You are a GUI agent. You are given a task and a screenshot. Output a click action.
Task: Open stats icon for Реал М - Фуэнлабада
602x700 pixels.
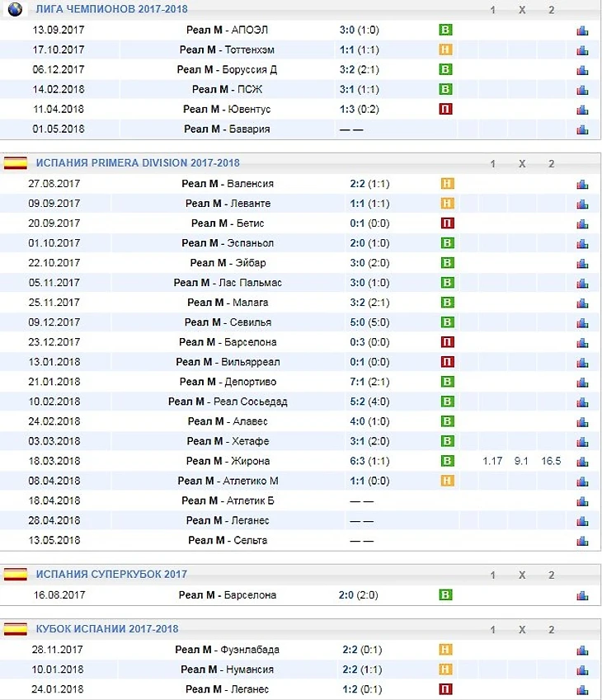(582, 650)
